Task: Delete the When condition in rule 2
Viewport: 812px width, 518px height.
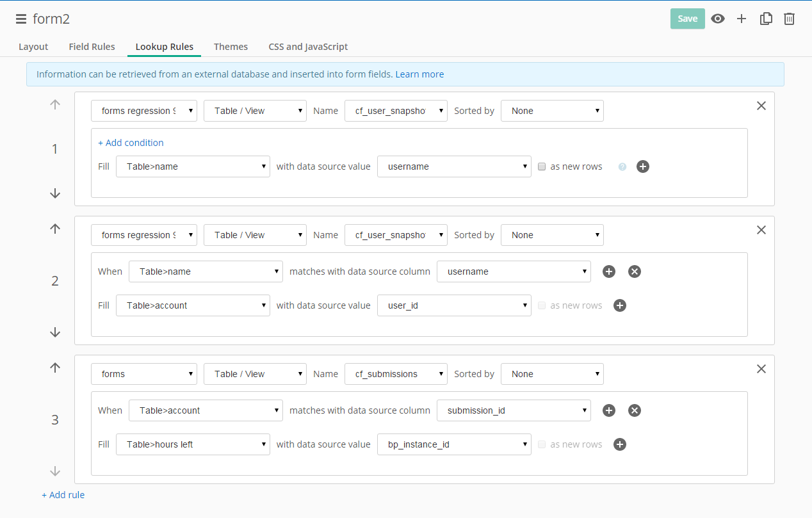Action: pos(635,271)
